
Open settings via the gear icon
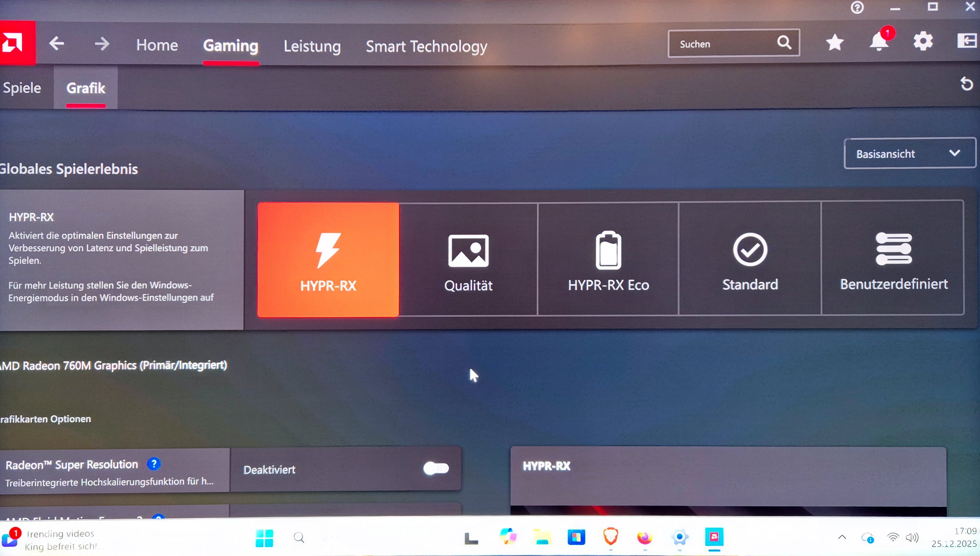(x=923, y=41)
